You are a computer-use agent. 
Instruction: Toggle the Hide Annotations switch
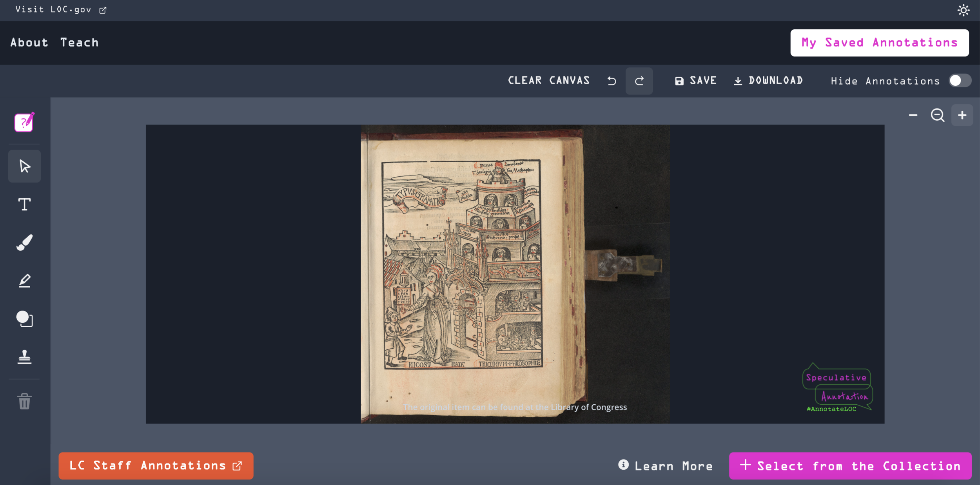pos(960,81)
